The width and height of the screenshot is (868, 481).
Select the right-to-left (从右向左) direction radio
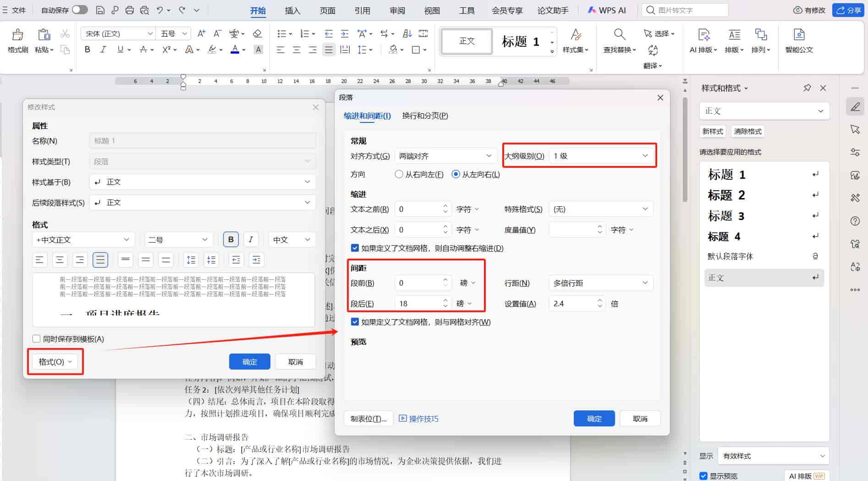coord(399,174)
